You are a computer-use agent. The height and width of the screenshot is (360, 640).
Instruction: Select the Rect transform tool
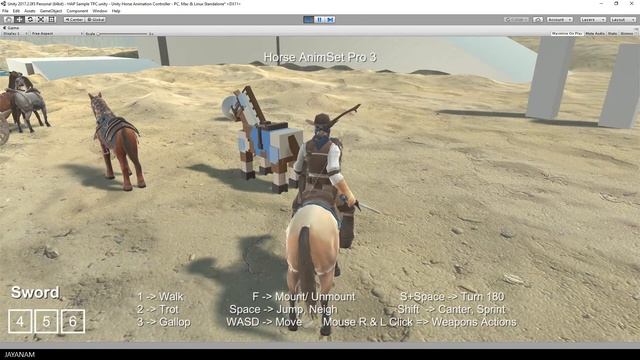click(x=52, y=19)
